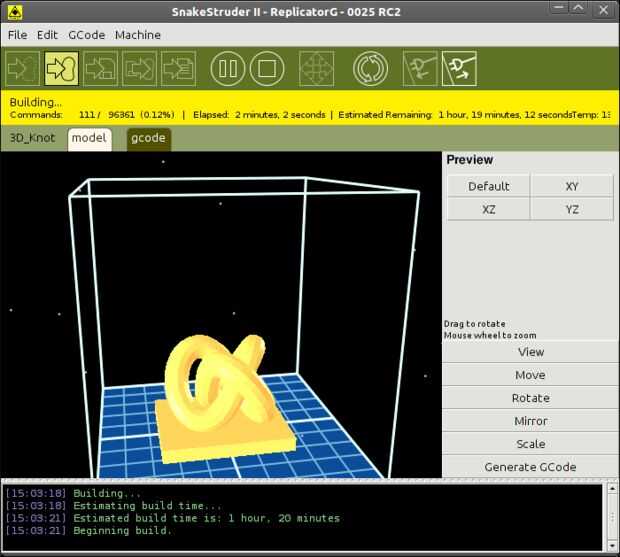Open the Machine menu
Screen dimensions: 620x557
[138, 35]
